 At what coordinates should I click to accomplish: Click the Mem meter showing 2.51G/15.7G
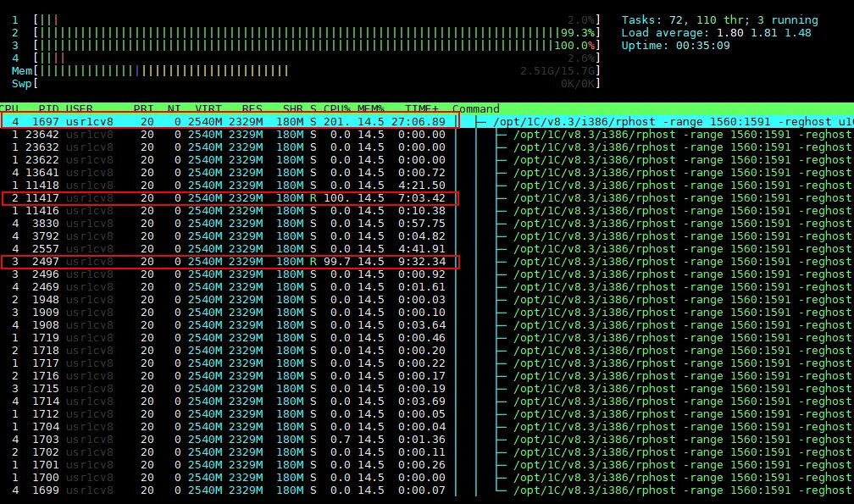pos(306,71)
